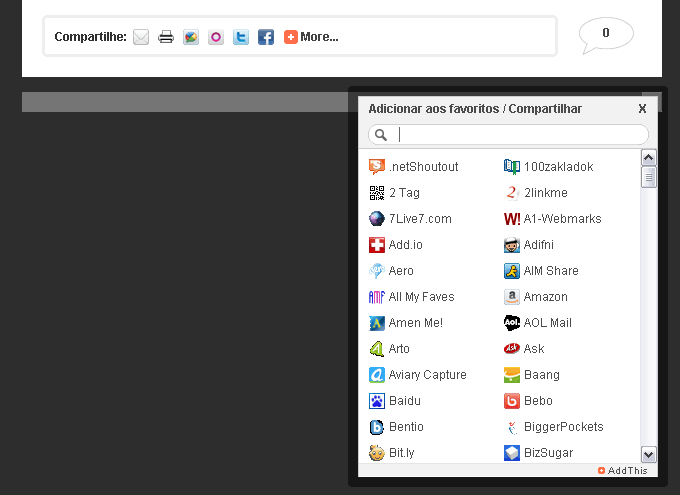This screenshot has width=680, height=495.
Task: Click the Baidu paw icon
Action: (x=376, y=400)
